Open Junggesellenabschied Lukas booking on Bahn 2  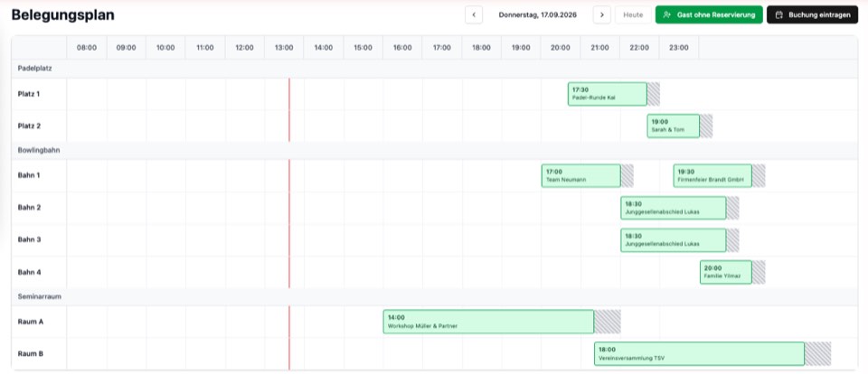tap(673, 208)
